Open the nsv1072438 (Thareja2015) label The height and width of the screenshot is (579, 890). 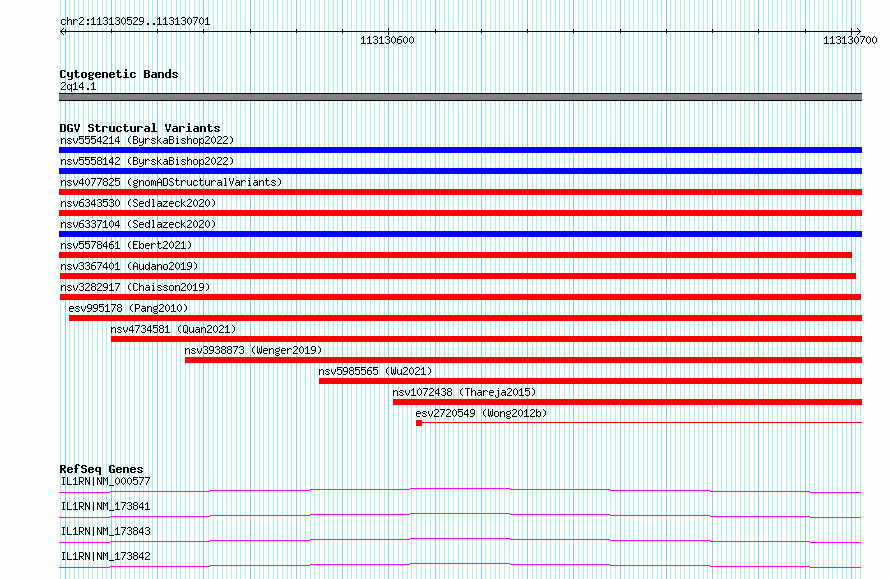point(464,392)
